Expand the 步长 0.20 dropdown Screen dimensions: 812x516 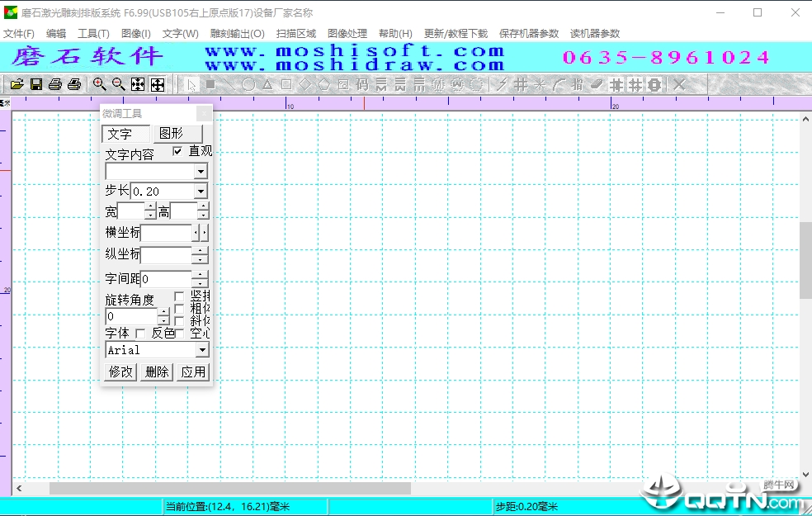201,192
